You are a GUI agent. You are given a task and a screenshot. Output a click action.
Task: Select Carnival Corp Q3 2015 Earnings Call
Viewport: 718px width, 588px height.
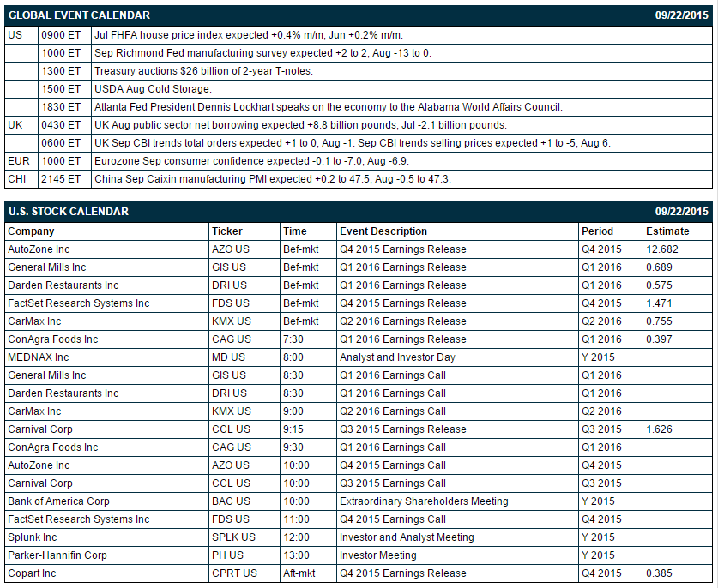click(x=393, y=483)
